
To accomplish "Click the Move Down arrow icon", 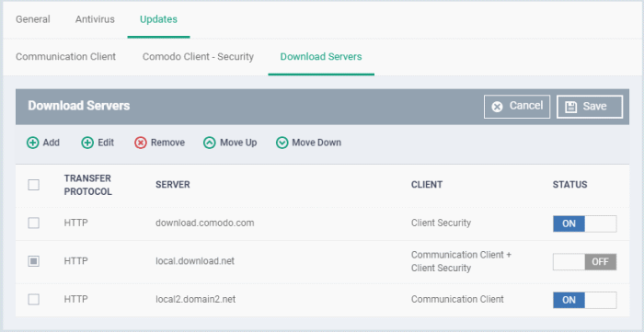I will [282, 143].
